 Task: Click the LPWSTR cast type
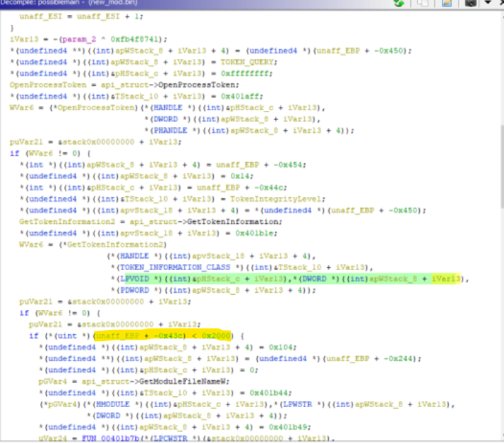click(x=297, y=404)
